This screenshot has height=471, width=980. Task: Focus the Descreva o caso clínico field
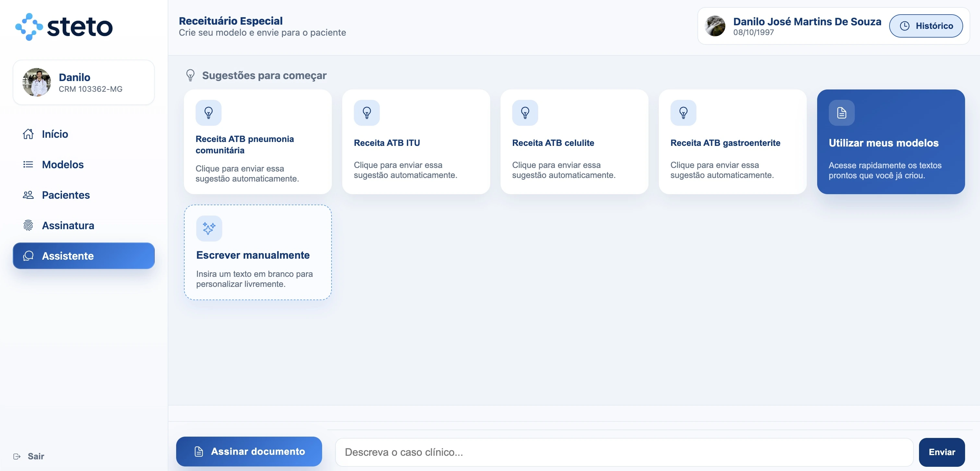pos(624,452)
